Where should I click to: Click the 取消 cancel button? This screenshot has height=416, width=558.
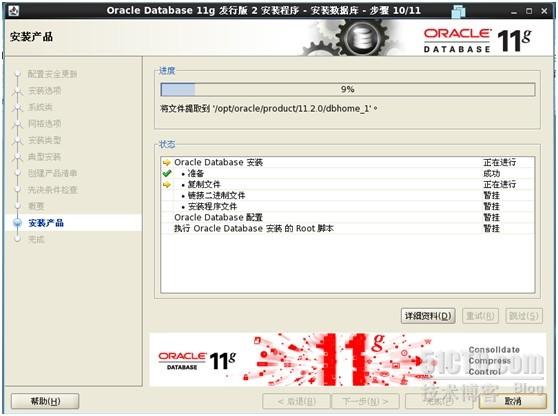click(513, 401)
